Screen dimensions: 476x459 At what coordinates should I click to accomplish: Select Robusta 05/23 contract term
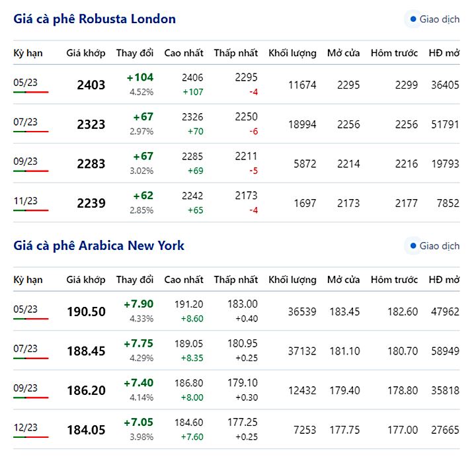(x=25, y=82)
